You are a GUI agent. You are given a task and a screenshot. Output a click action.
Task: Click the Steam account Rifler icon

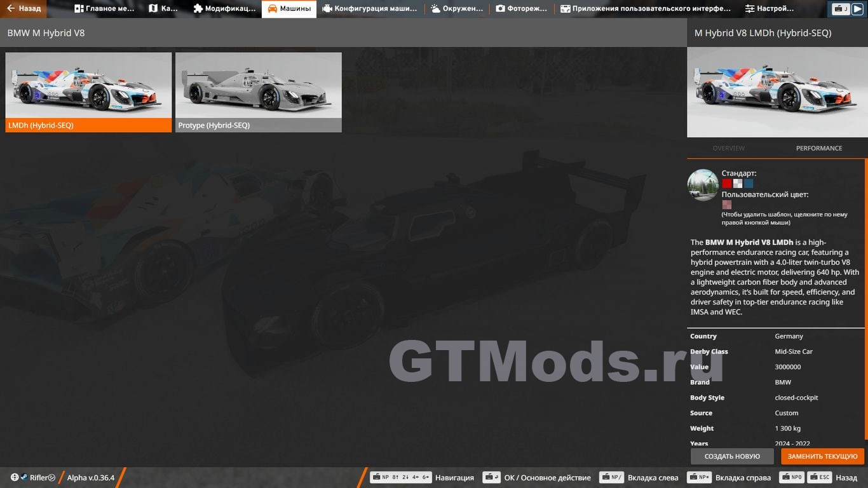(x=24, y=477)
